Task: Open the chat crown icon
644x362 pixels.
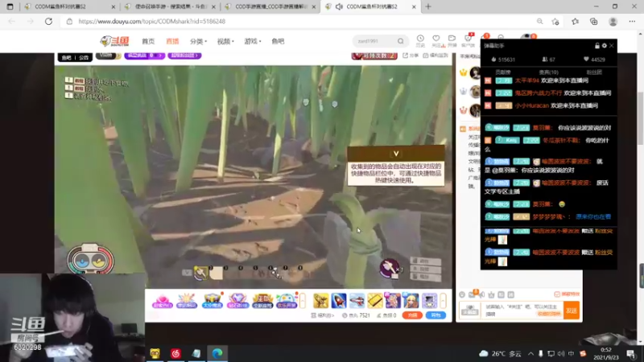Action: [491, 294]
